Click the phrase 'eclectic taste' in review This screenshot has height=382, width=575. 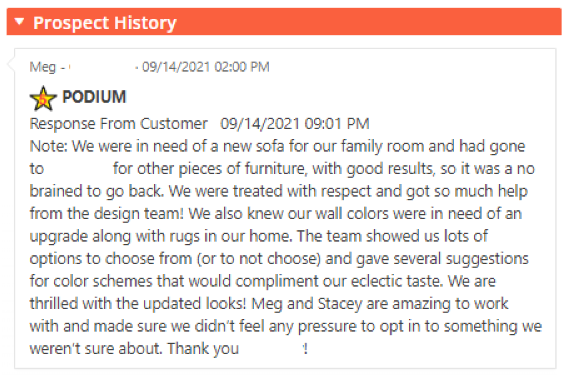coord(395,281)
